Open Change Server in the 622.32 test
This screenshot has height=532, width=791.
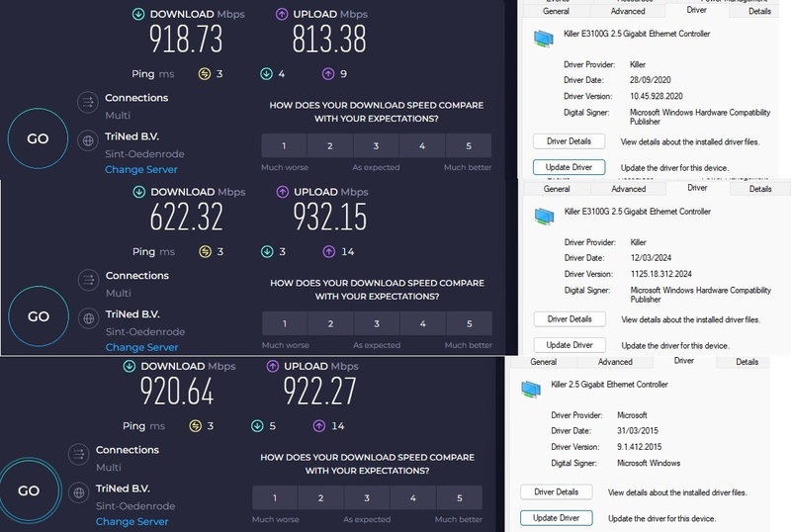(x=141, y=347)
